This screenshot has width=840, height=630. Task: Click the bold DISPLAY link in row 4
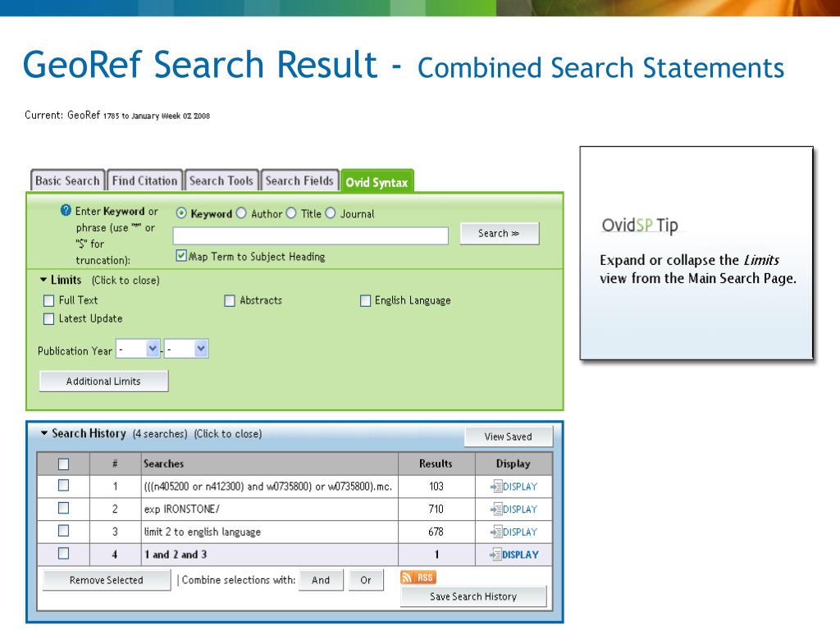tap(520, 555)
